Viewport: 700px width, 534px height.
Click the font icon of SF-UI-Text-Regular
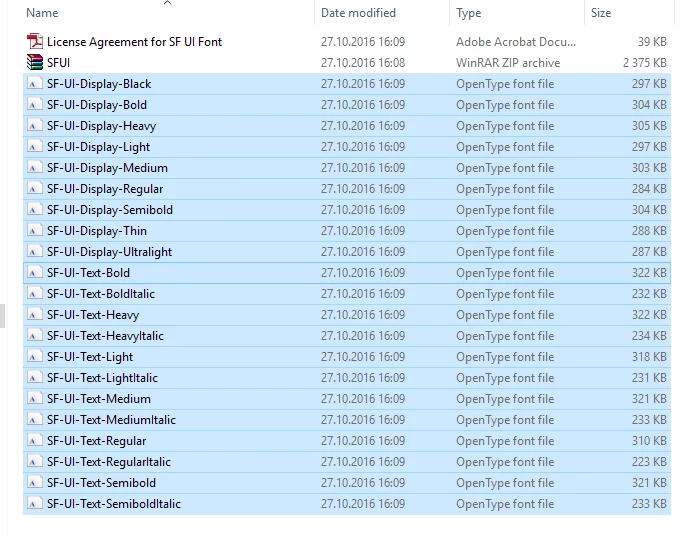pyautogui.click(x=35, y=440)
